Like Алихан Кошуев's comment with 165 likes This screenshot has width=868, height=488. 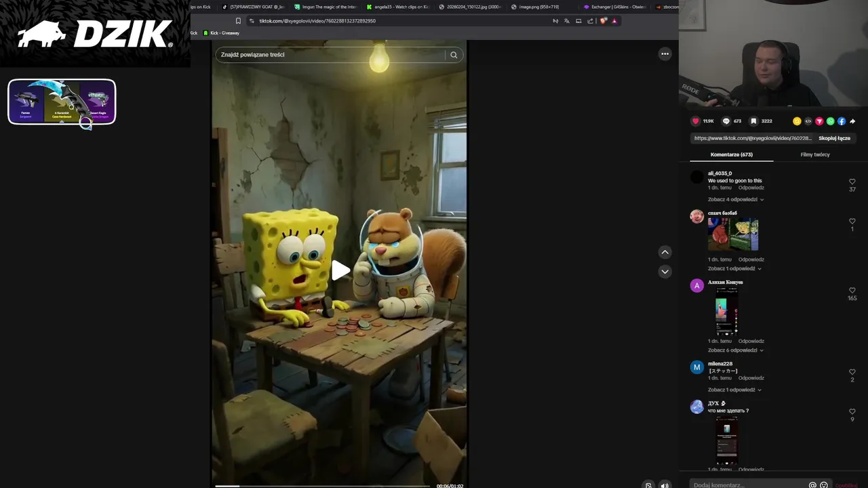[852, 291]
